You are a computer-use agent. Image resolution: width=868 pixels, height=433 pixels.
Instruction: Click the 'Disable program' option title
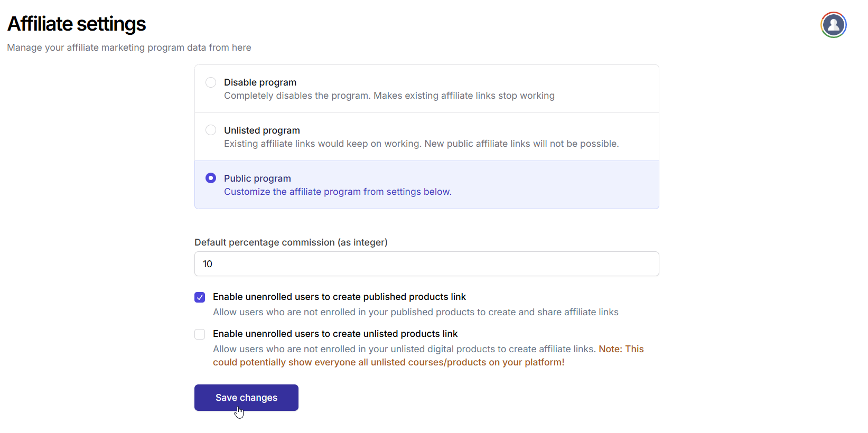(260, 82)
